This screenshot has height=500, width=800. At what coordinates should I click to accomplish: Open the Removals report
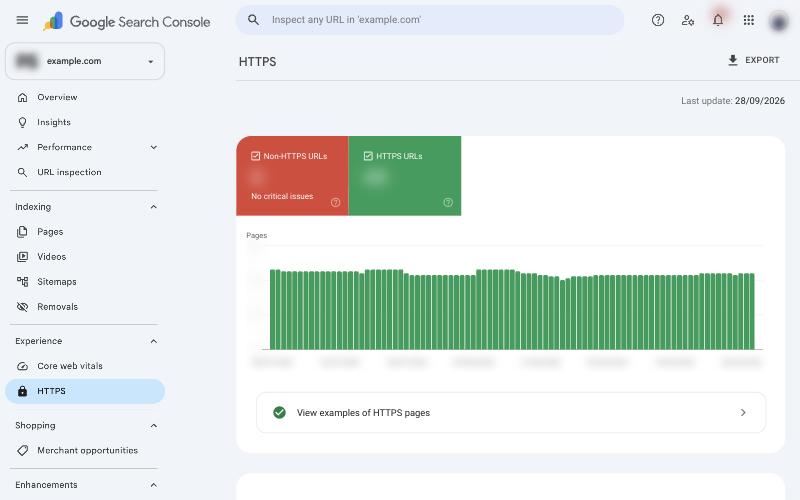click(85, 307)
